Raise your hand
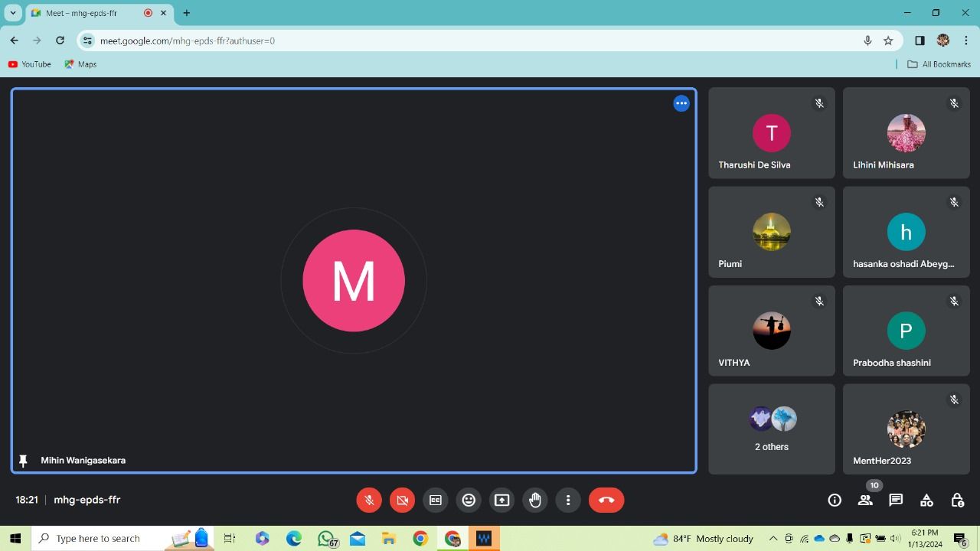The width and height of the screenshot is (980, 551). (535, 500)
